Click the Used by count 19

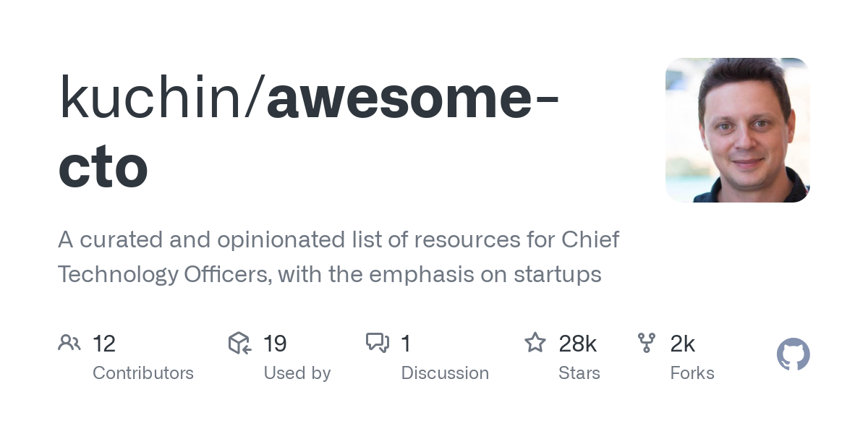point(275,344)
